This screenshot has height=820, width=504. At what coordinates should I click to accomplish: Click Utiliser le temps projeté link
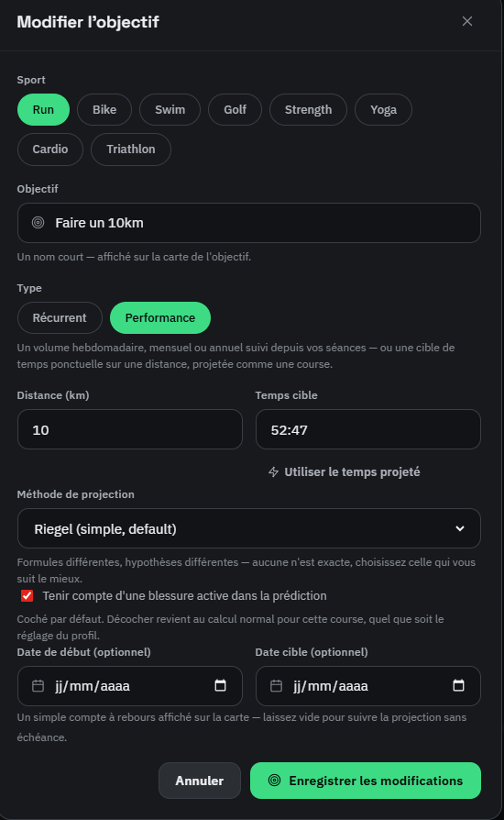coord(352,472)
